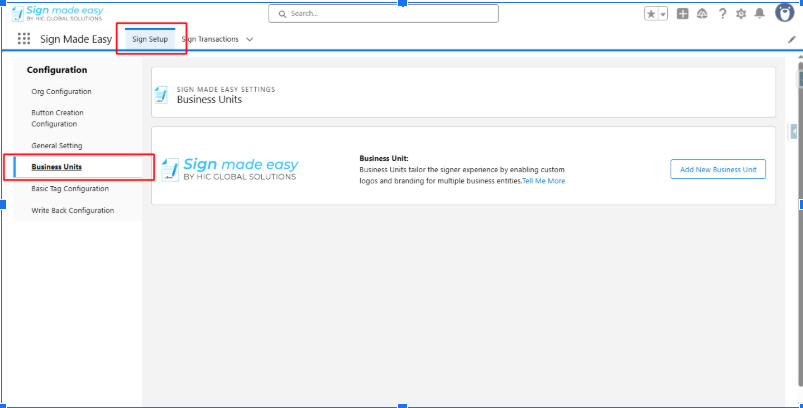
Task: Click the Global Actions plus icon
Action: click(x=683, y=14)
